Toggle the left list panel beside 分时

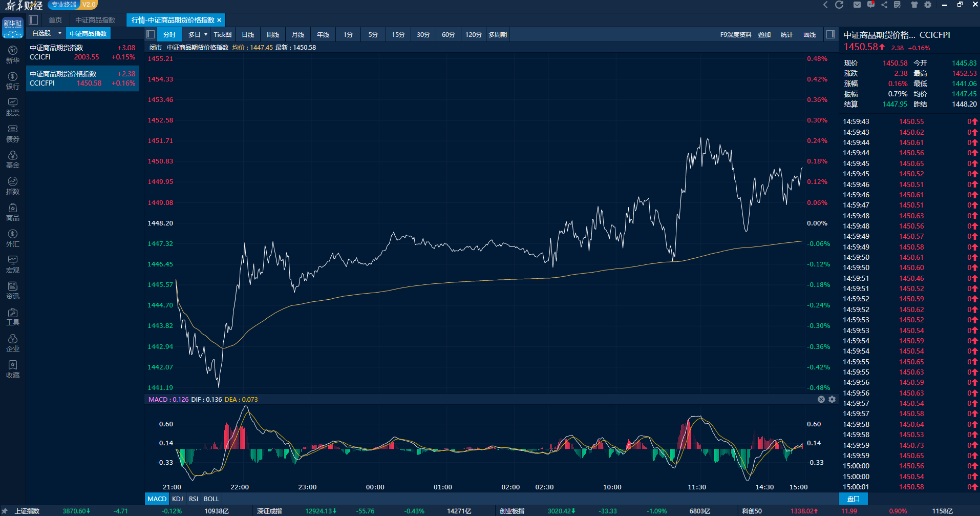tap(151, 34)
